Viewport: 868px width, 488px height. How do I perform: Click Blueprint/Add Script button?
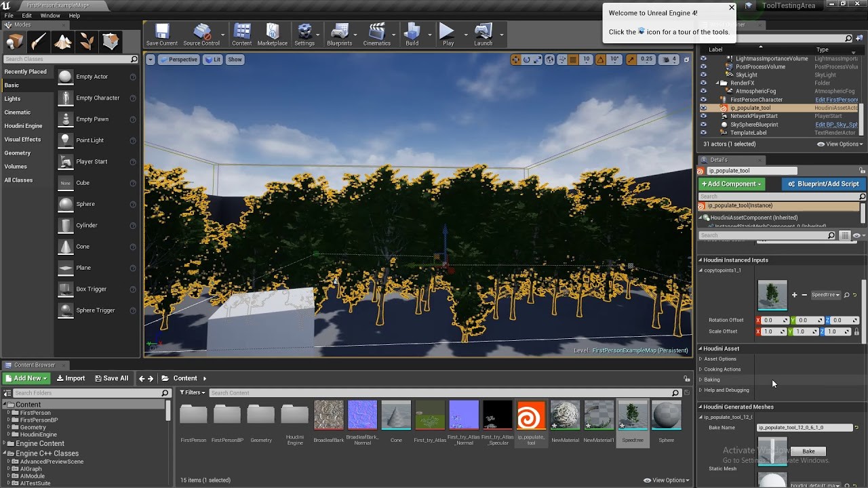click(x=823, y=184)
